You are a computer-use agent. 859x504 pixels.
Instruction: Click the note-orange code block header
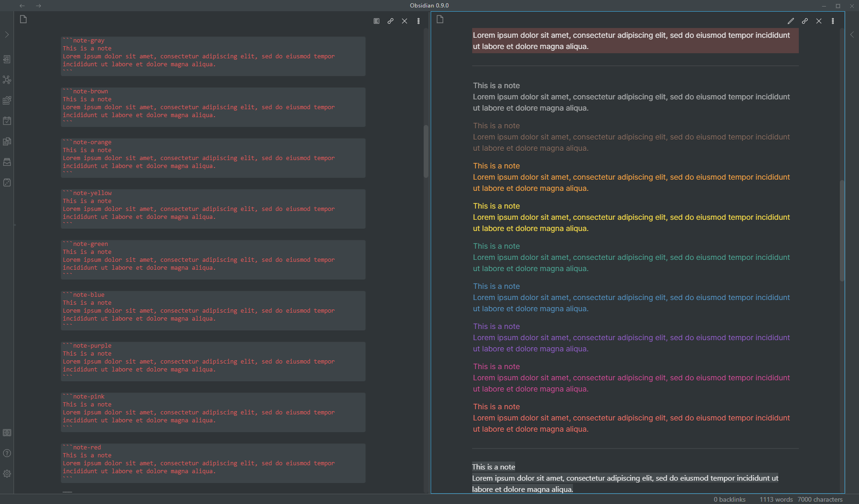tap(87, 142)
